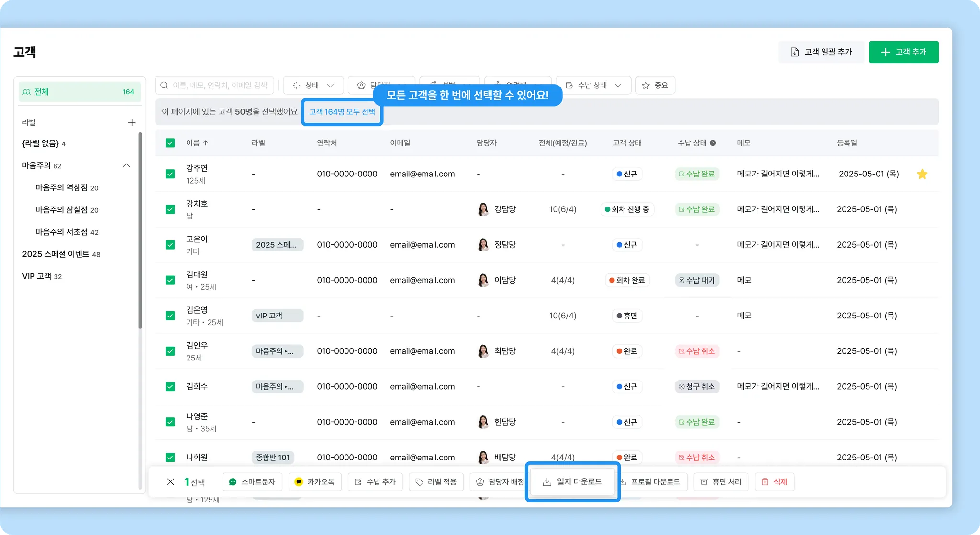Click the 수납 상태 help question icon
The width and height of the screenshot is (980, 535).
(713, 143)
